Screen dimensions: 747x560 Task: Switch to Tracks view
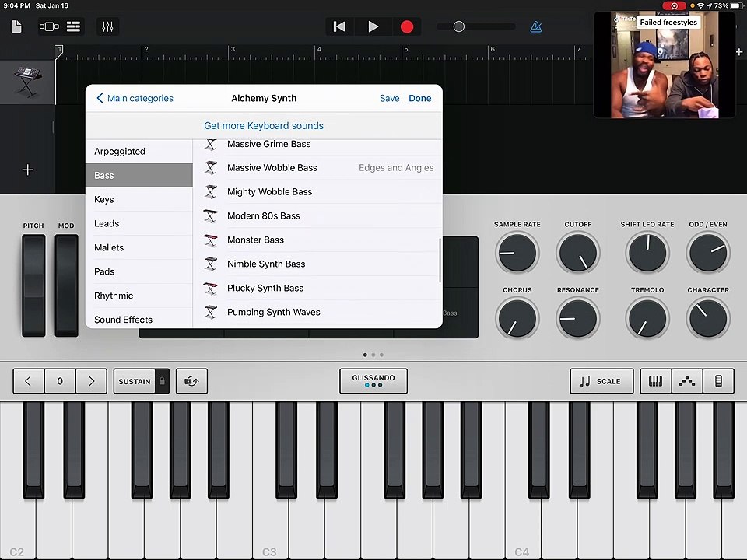[x=73, y=26]
